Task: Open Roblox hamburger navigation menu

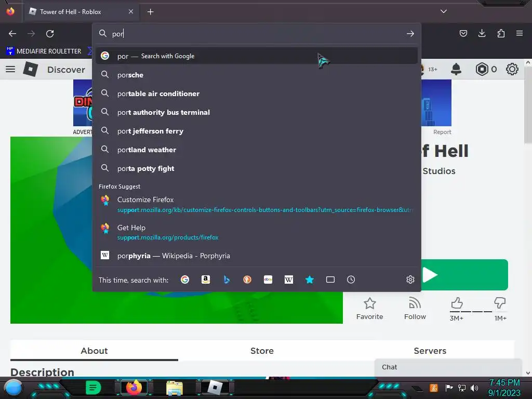Action: point(10,69)
